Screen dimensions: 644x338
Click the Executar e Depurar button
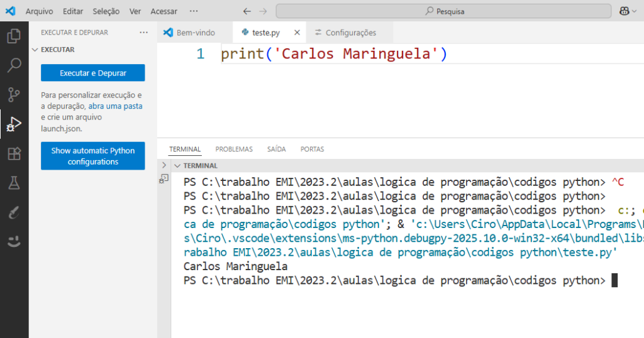(x=92, y=73)
